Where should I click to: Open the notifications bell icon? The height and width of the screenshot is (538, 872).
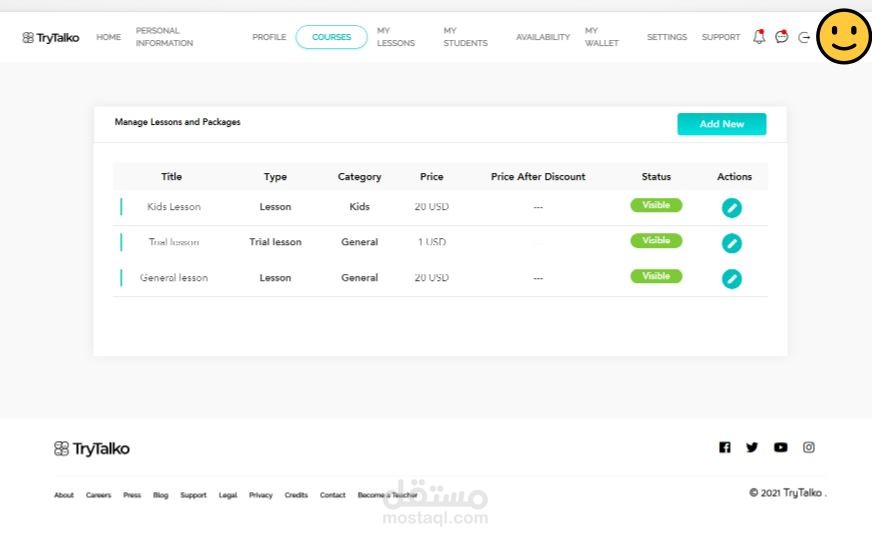(x=759, y=37)
